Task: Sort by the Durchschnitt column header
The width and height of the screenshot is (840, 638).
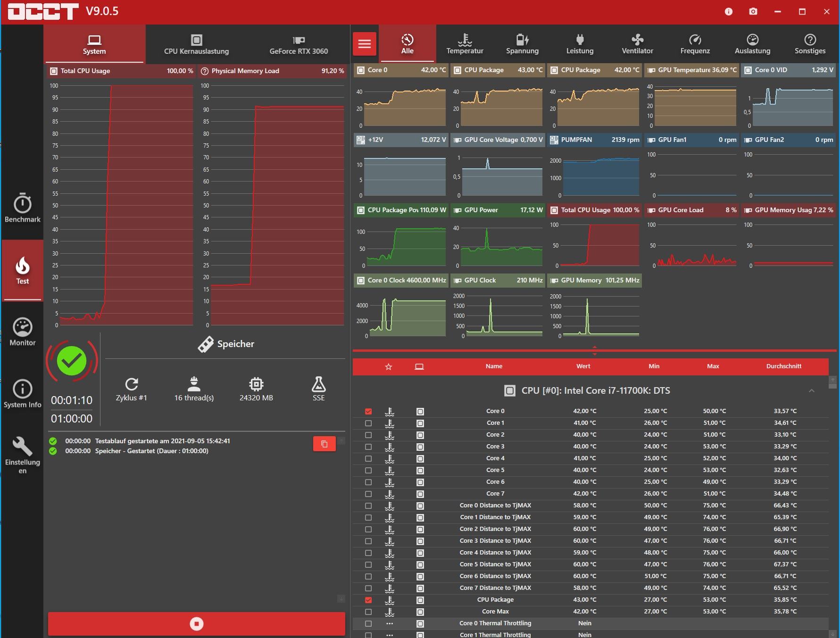Action: click(784, 366)
